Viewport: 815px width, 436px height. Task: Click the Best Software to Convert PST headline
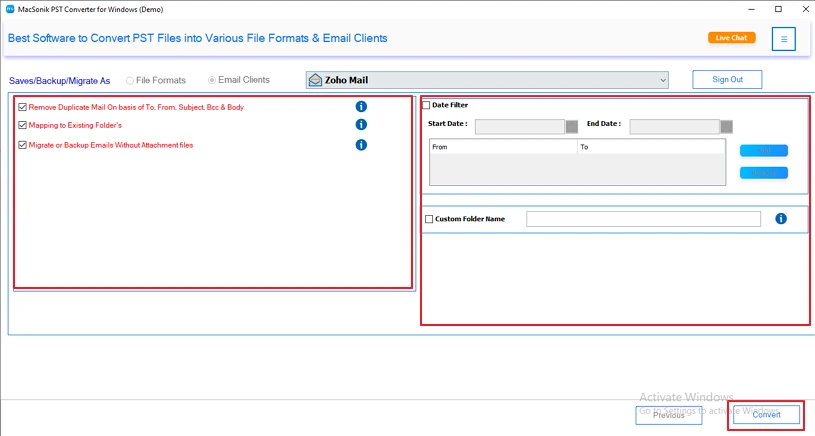198,38
